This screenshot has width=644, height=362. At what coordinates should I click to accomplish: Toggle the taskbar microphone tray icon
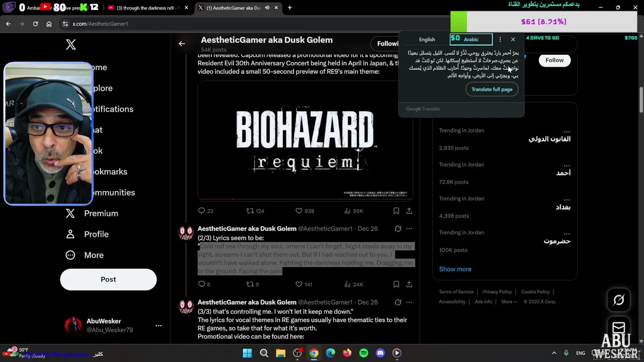click(x=566, y=353)
